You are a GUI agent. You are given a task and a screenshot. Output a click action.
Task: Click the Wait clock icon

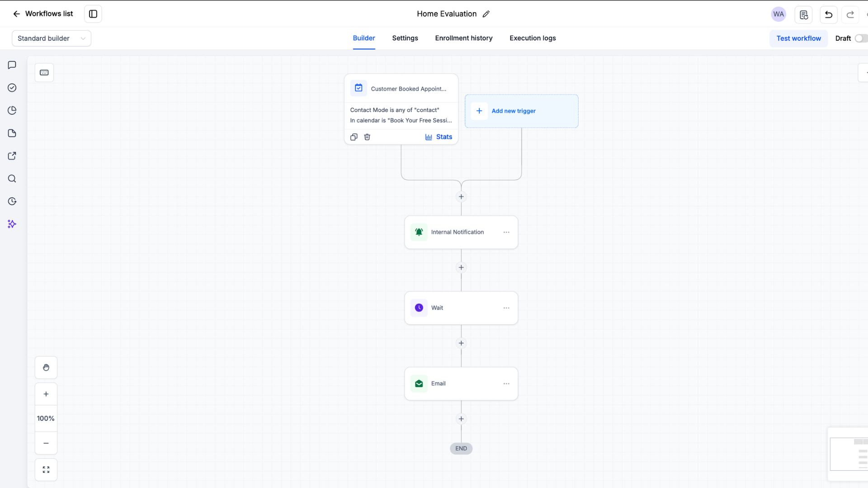[x=419, y=308]
